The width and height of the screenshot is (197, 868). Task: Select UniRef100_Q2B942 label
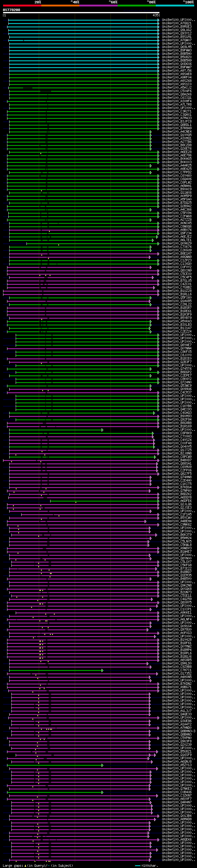pos(177,206)
